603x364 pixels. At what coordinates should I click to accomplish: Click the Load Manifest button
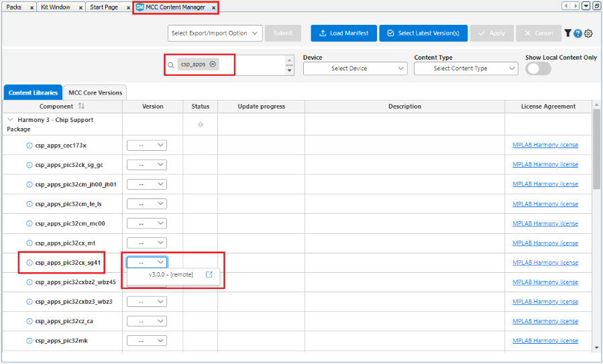coord(344,33)
